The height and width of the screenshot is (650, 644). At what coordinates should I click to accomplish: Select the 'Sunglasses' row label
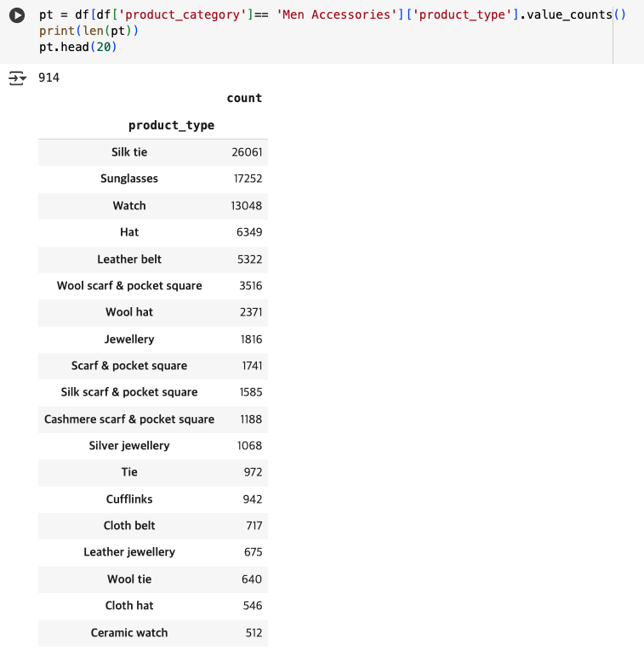pos(129,179)
